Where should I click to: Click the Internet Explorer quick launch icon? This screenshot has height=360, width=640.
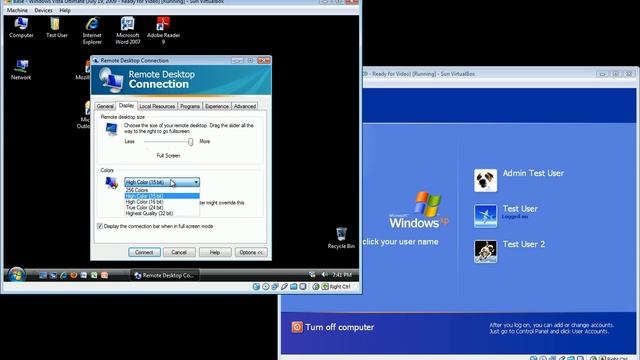(63, 276)
